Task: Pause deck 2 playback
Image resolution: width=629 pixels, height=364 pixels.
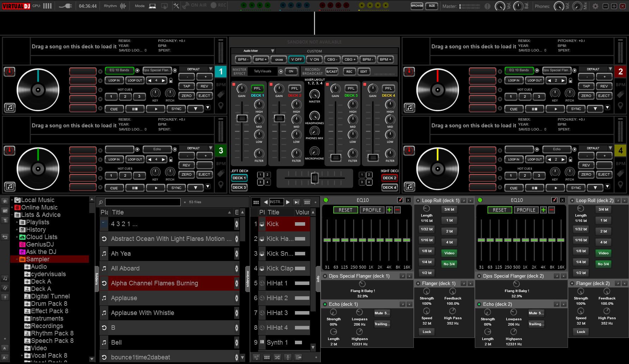Action: click(534, 109)
